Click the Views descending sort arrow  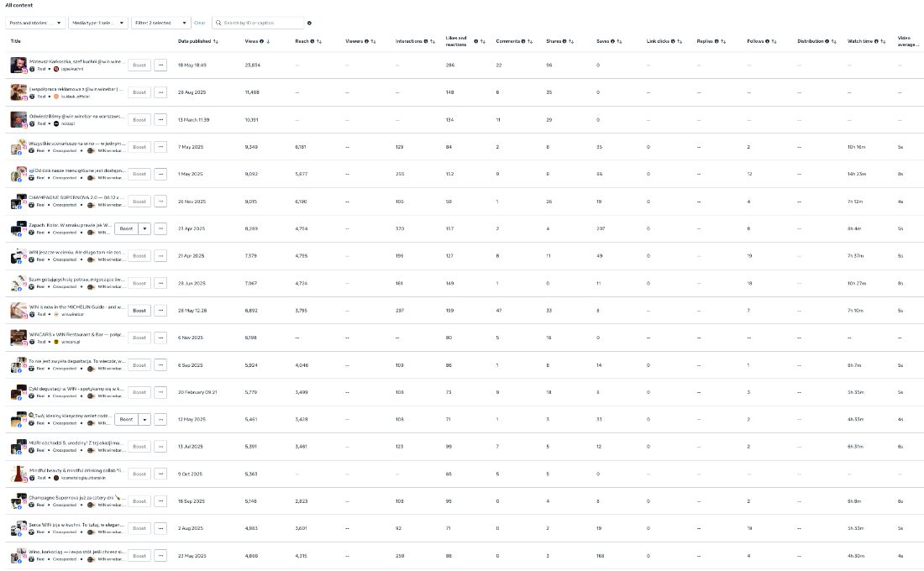pos(269,41)
